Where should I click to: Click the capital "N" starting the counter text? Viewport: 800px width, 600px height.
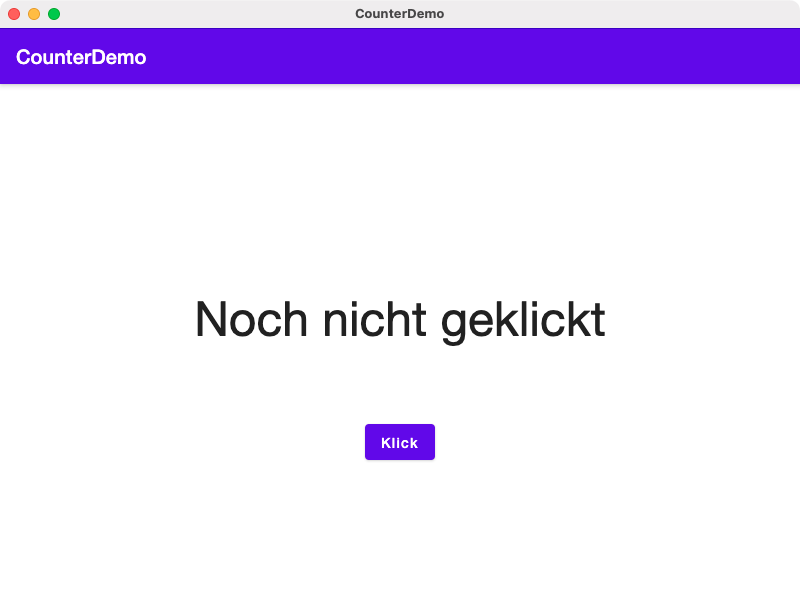(x=211, y=320)
